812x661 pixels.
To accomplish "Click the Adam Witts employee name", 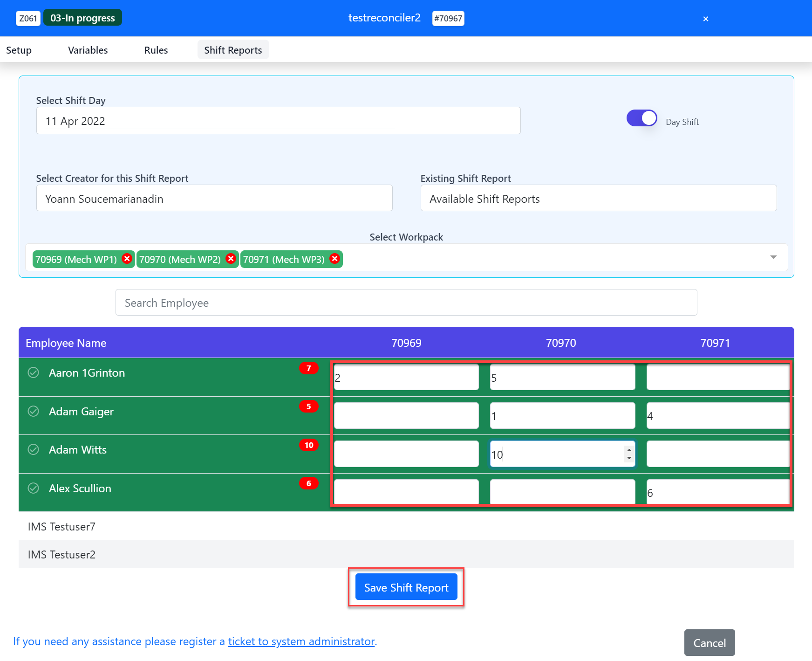I will tap(78, 450).
